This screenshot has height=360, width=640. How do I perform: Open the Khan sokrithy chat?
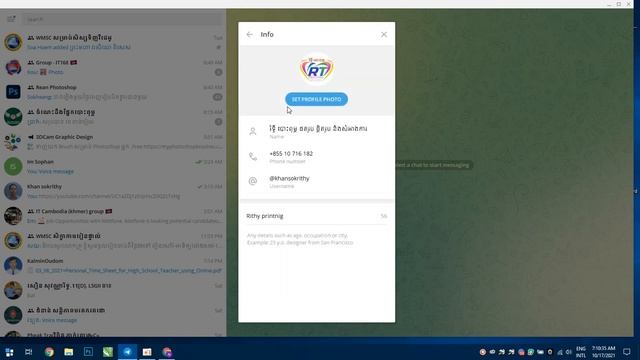pos(113,191)
